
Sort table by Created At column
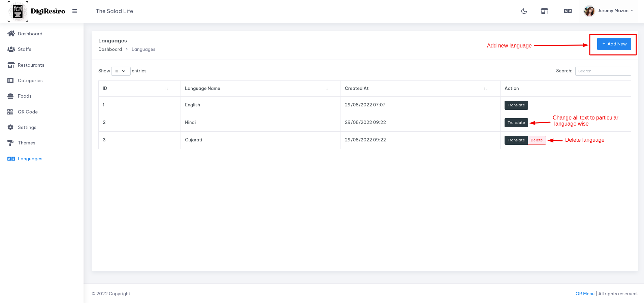click(420, 89)
